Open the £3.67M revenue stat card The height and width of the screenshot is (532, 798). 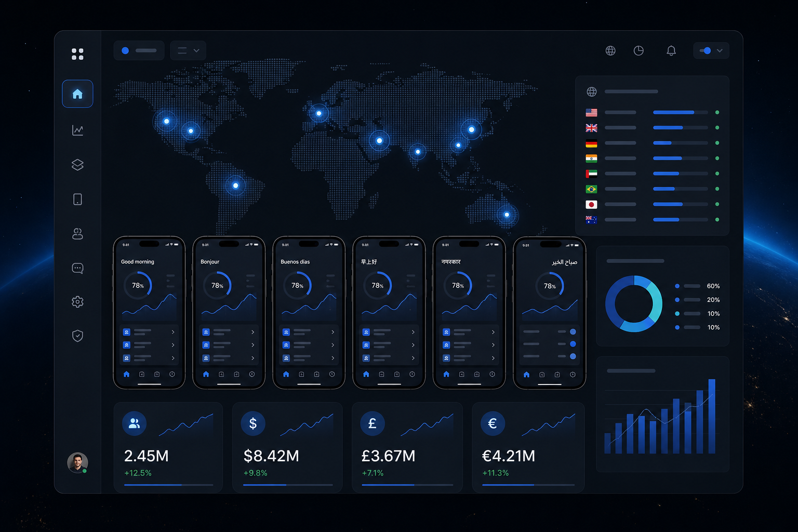pos(407,447)
